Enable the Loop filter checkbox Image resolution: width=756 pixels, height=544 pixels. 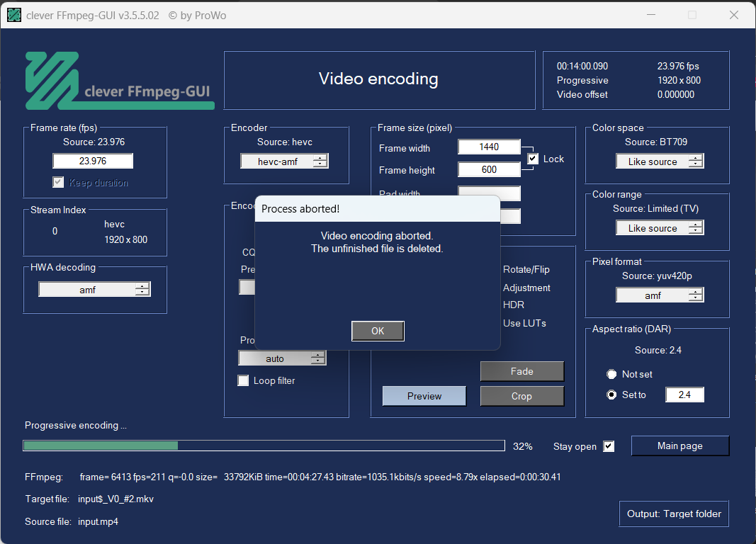(243, 380)
